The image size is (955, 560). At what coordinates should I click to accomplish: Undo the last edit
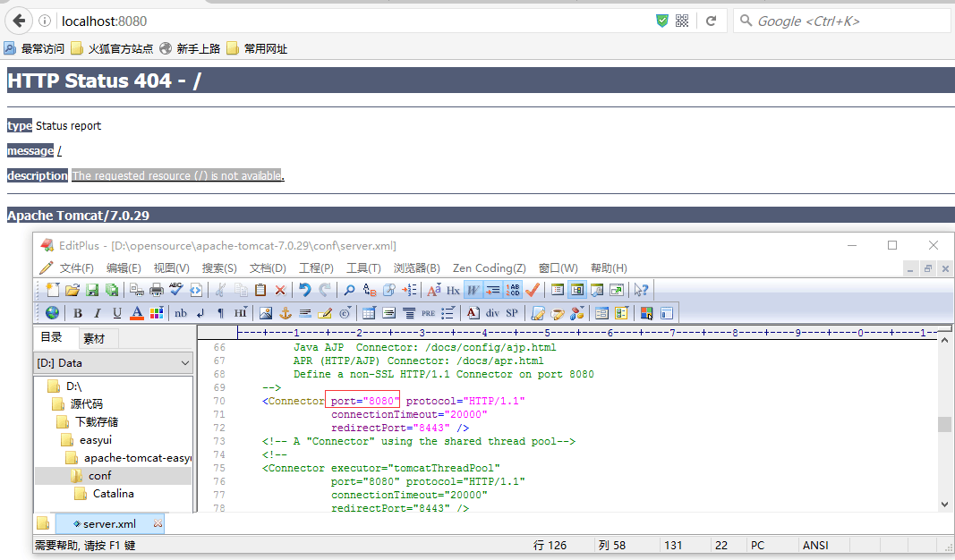click(304, 291)
